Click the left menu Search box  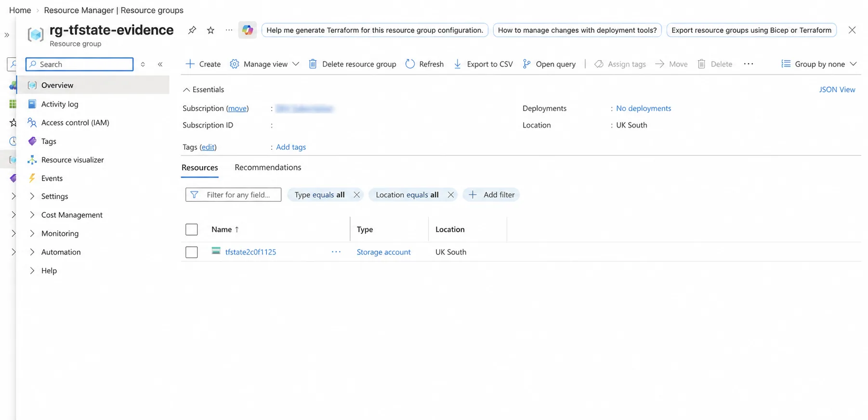tap(79, 64)
